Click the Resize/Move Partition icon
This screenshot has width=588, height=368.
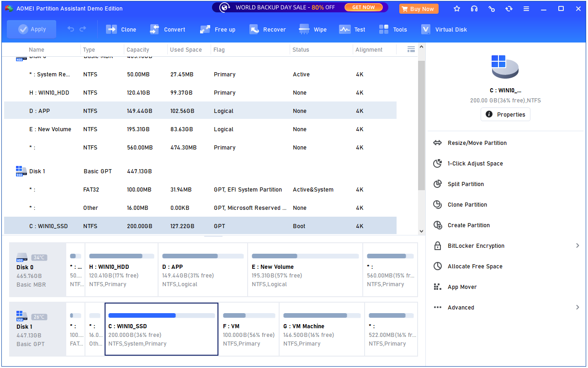click(x=438, y=143)
